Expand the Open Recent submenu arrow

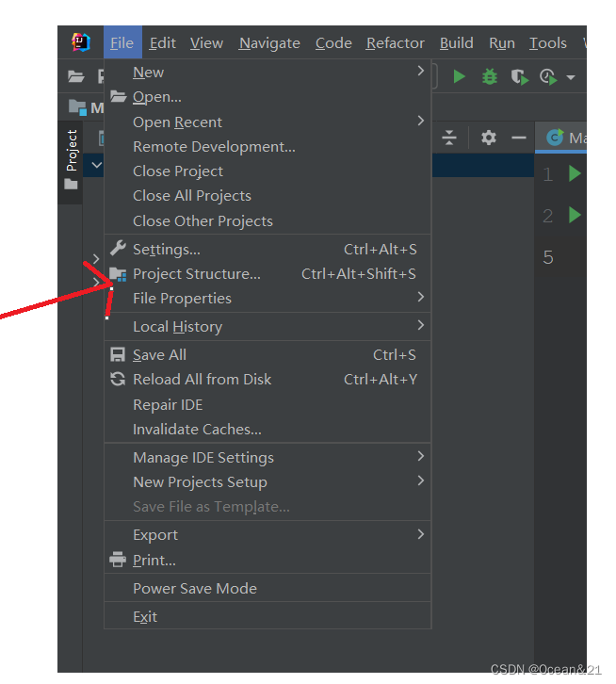(x=420, y=121)
